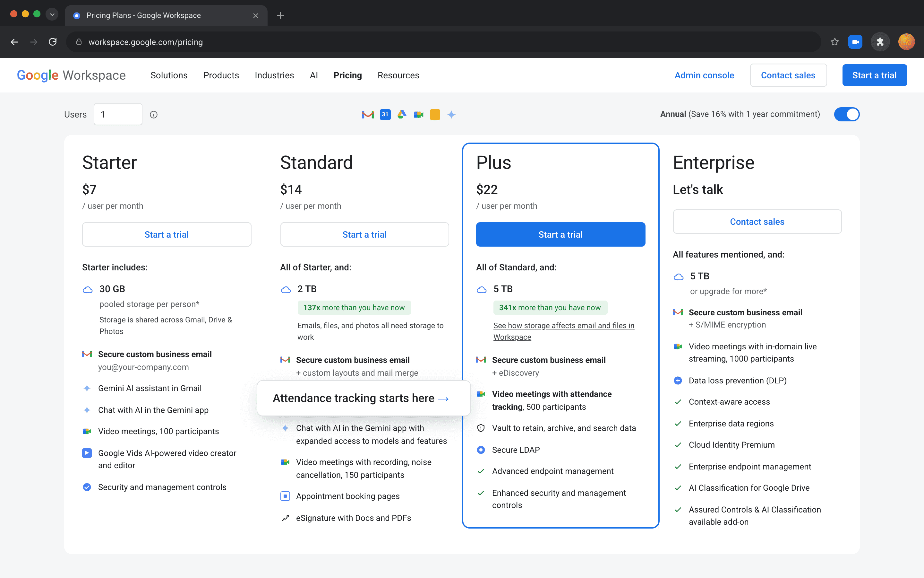Open storage affects email and files link
Screen dimensions: 924x578
564,331
